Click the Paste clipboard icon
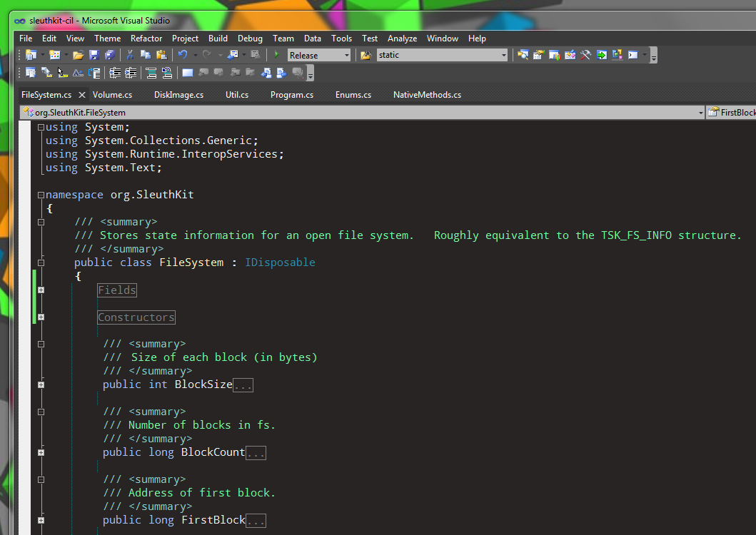The height and width of the screenshot is (535, 756). (161, 55)
